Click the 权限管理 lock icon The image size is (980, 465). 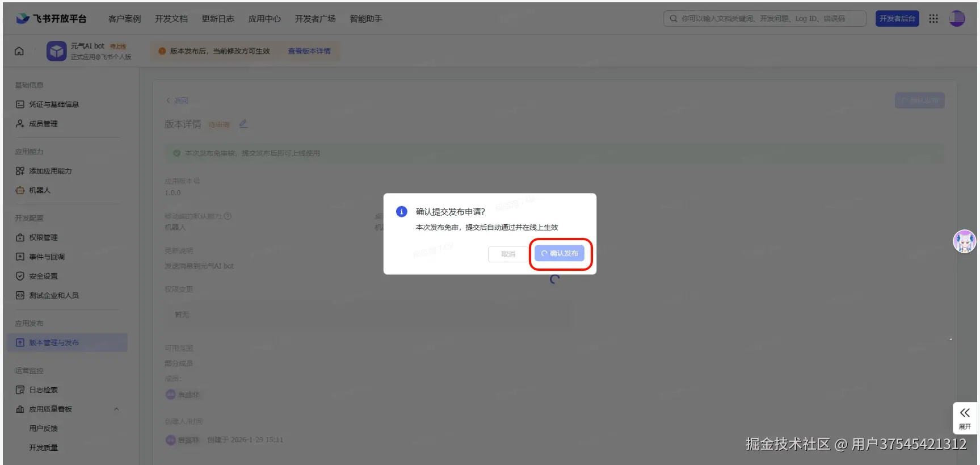pyautogui.click(x=20, y=237)
